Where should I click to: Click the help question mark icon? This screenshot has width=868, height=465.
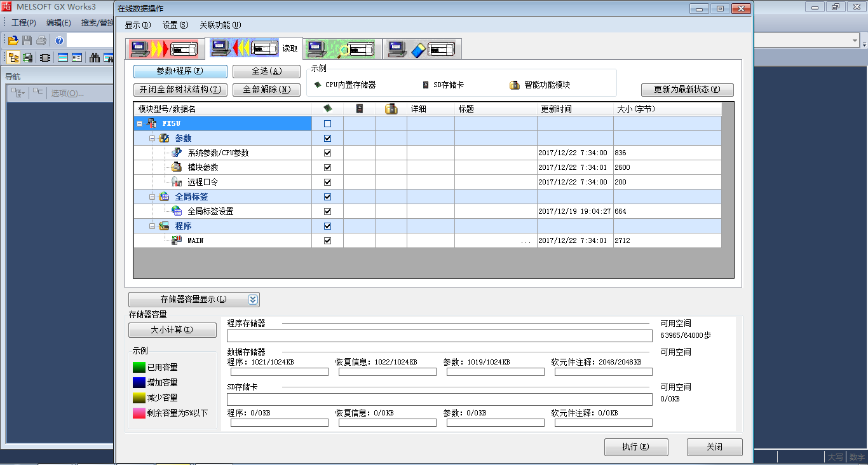(x=59, y=41)
